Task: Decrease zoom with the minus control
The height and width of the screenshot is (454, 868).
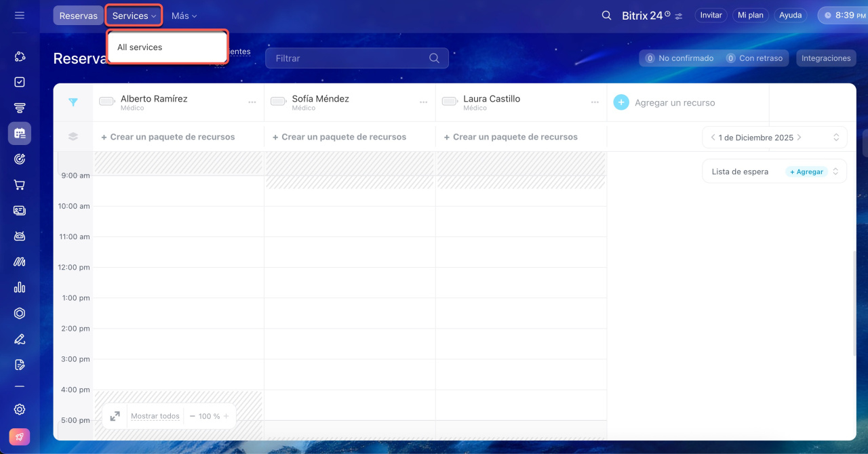Action: (193, 416)
